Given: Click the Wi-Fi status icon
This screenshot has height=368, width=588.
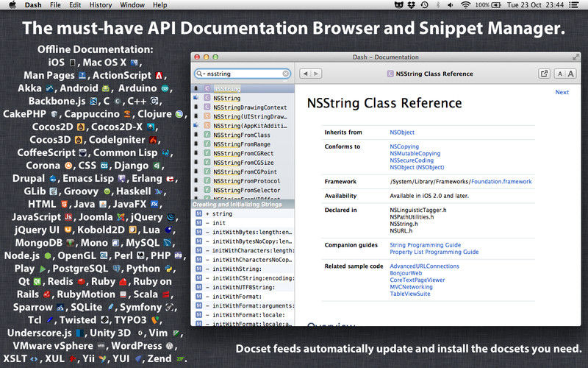Looking at the screenshot, I should 465,5.
